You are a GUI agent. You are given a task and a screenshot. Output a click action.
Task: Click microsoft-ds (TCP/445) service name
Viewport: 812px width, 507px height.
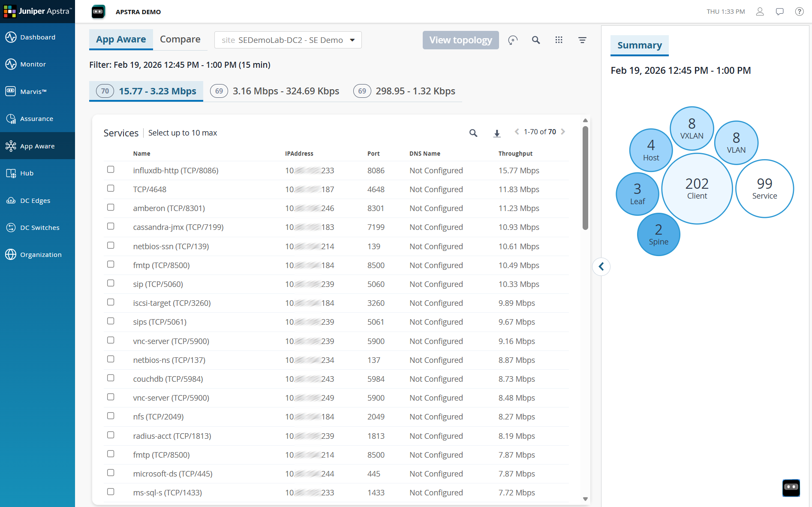click(173, 474)
